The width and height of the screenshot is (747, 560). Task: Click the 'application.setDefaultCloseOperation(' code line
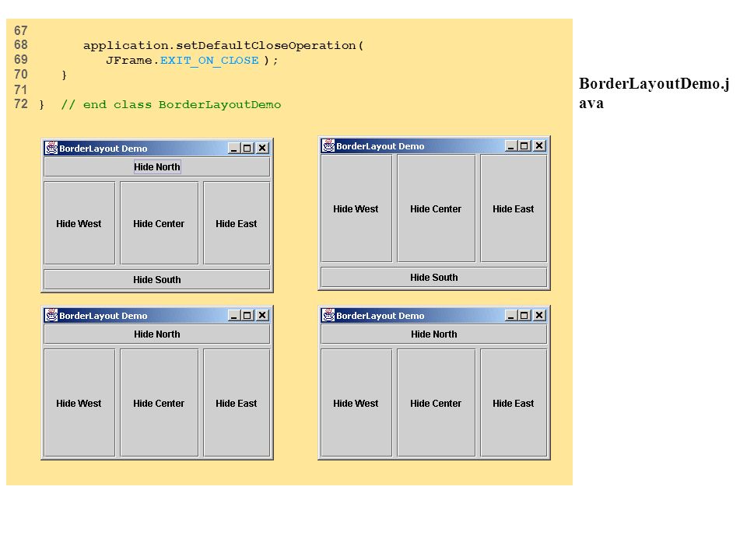point(223,46)
